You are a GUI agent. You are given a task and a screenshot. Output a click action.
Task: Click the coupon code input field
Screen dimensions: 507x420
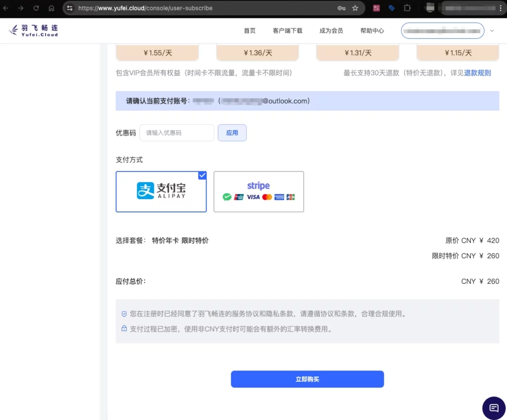(x=176, y=133)
